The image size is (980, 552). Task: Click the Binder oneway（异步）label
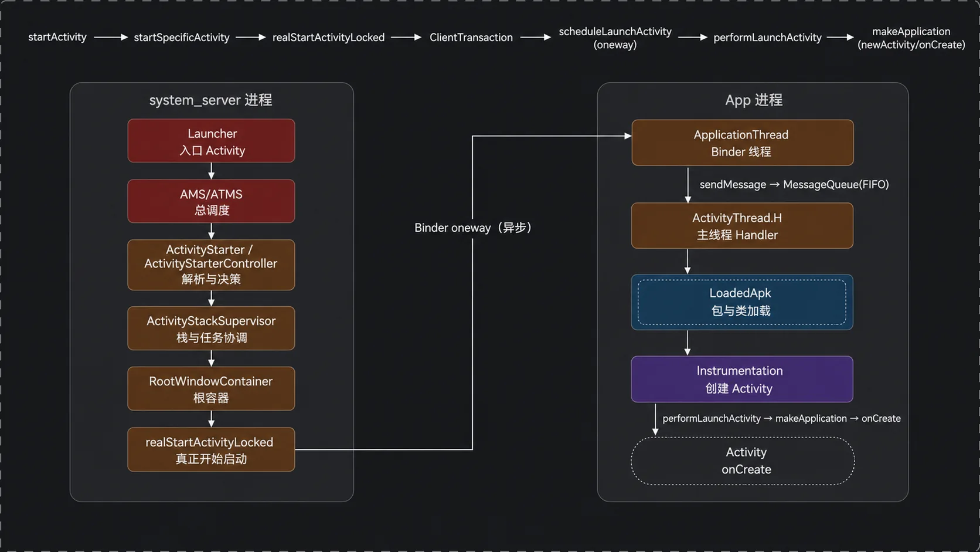point(473,228)
